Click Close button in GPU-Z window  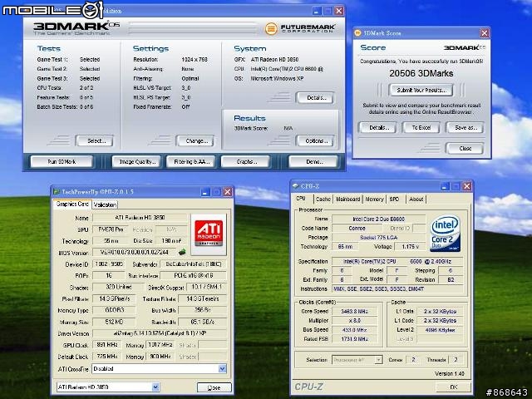coord(214,387)
